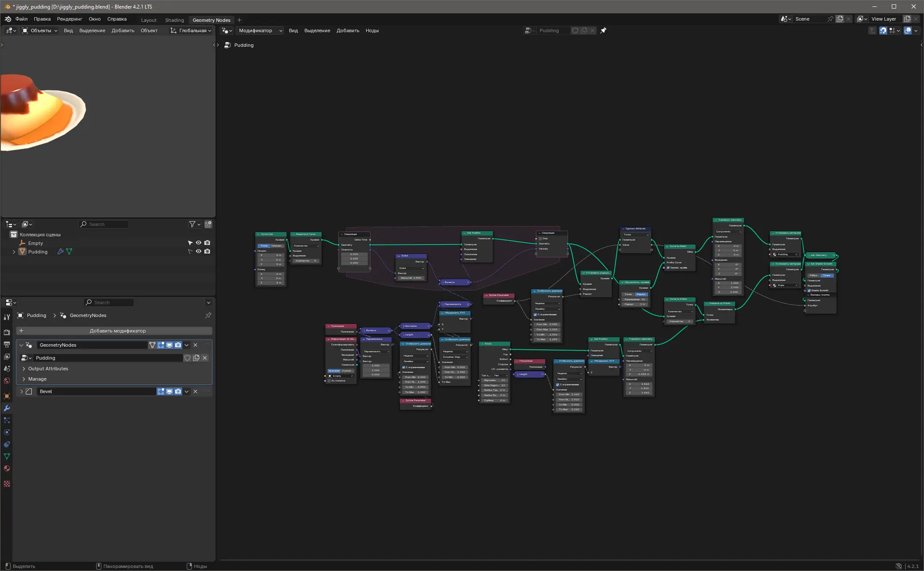Toggle GeometryNodes modifier edit mode display
The height and width of the screenshot is (571, 924).
161,345
